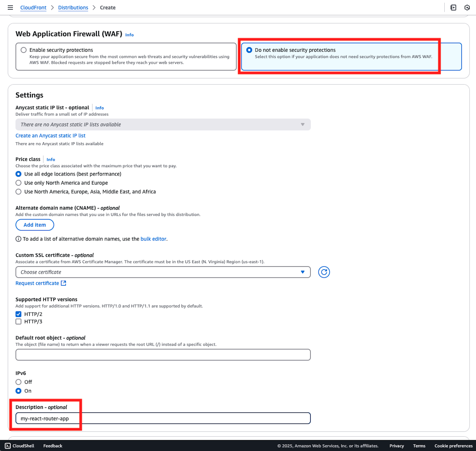Click the Create breadcrumb text
476x451 pixels.
pyautogui.click(x=108, y=8)
